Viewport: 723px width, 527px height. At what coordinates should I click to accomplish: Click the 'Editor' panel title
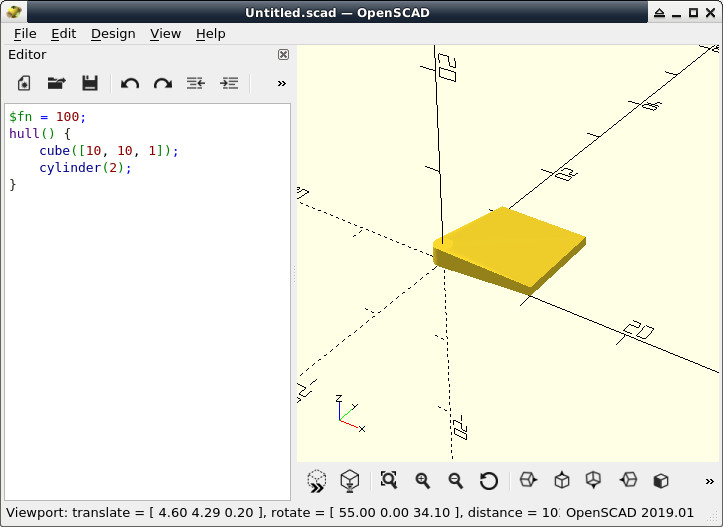(27, 54)
